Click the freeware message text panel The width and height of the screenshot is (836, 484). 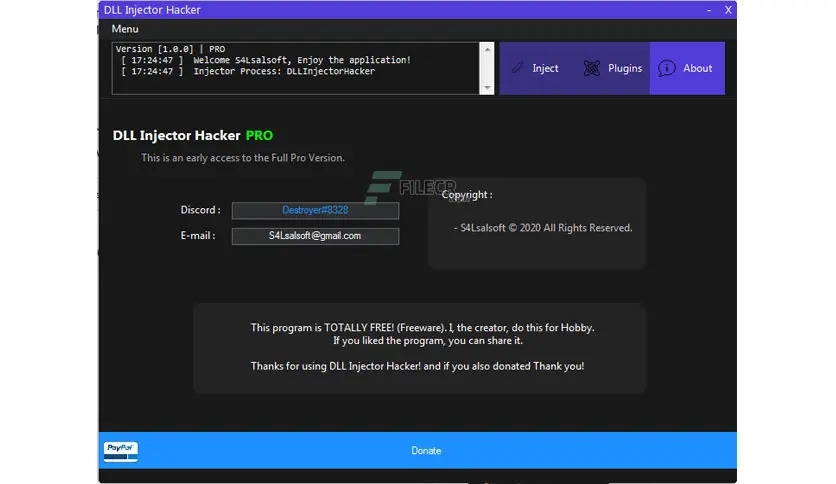(419, 348)
